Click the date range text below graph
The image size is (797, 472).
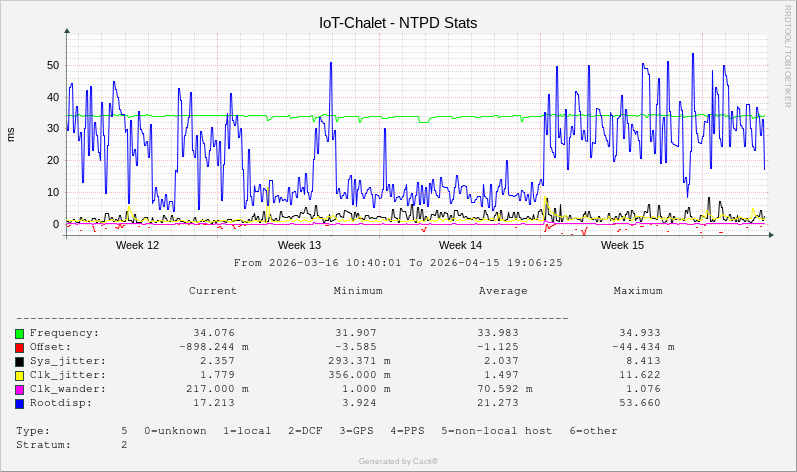[398, 263]
